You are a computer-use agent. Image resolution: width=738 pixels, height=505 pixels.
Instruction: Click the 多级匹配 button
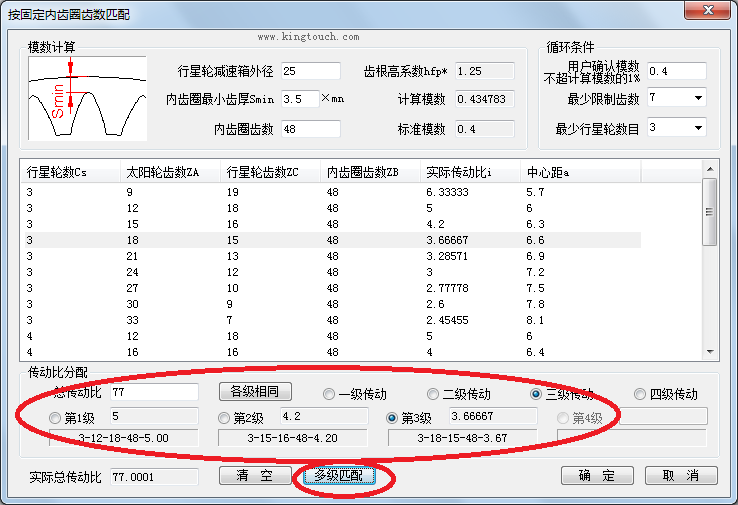point(339,475)
